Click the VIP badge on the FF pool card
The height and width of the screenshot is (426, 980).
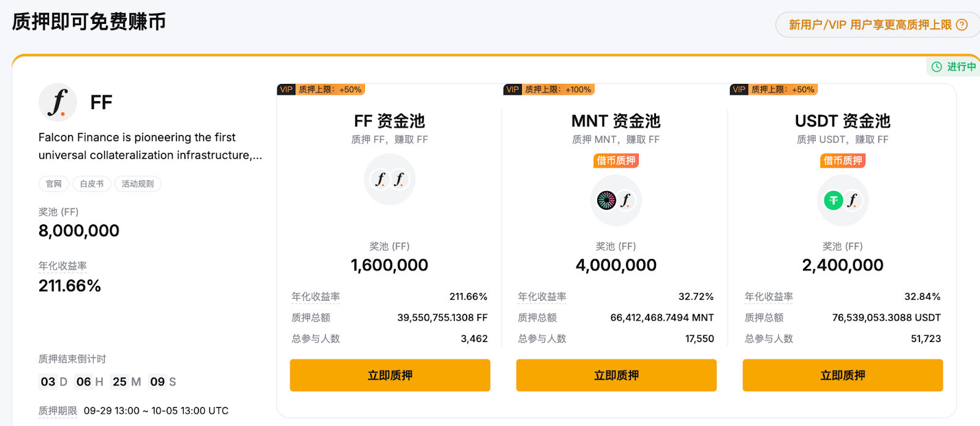[285, 89]
